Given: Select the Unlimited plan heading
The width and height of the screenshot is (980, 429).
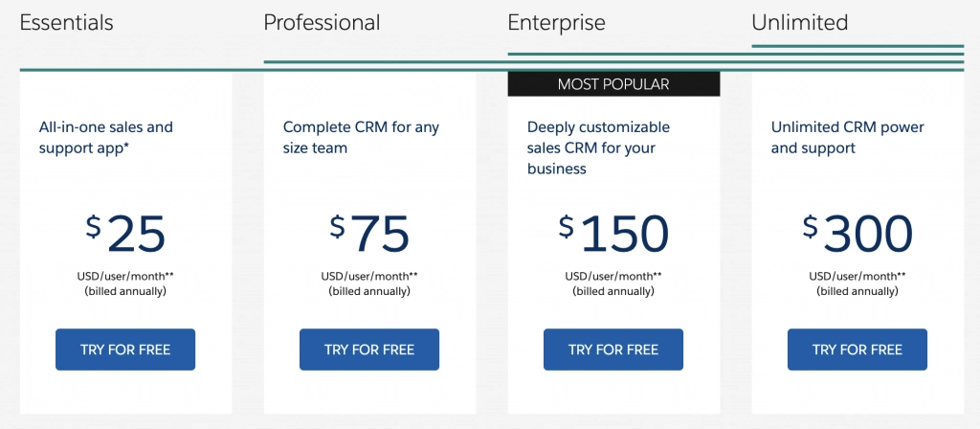Looking at the screenshot, I should tap(800, 23).
